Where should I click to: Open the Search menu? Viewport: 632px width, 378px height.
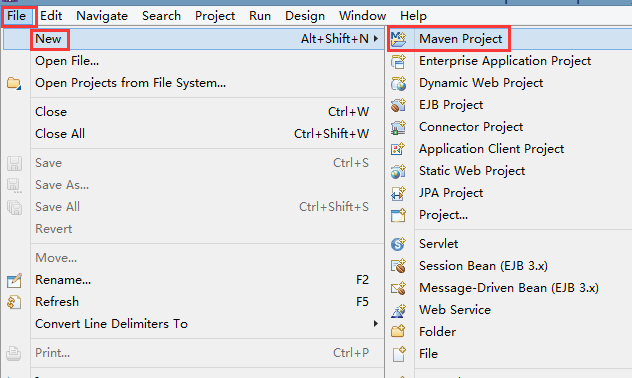161,16
